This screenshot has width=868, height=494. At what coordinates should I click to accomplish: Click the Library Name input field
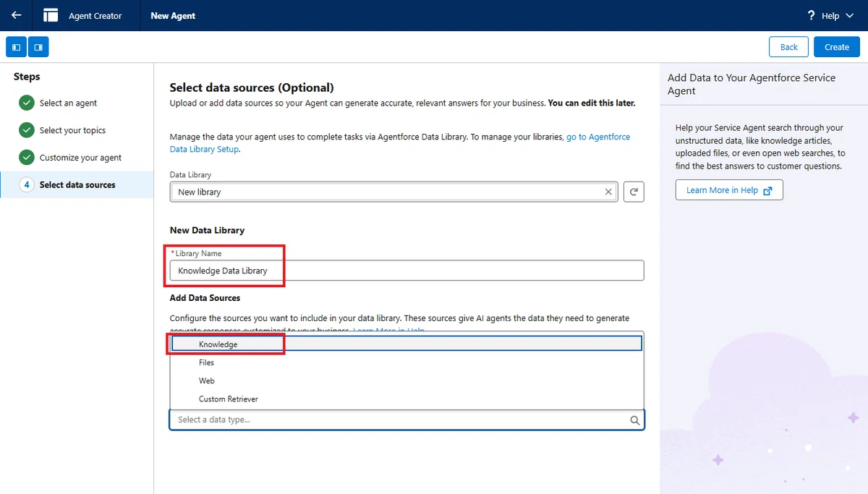coord(407,271)
